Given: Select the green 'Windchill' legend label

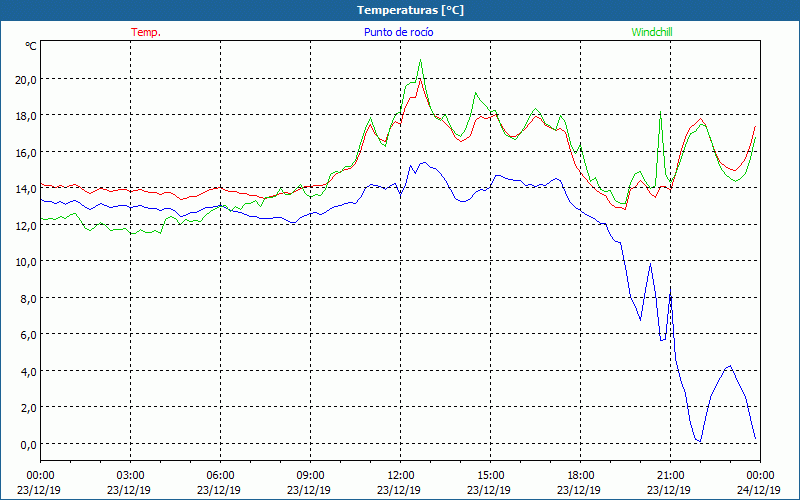Looking at the screenshot, I should click(x=652, y=32).
